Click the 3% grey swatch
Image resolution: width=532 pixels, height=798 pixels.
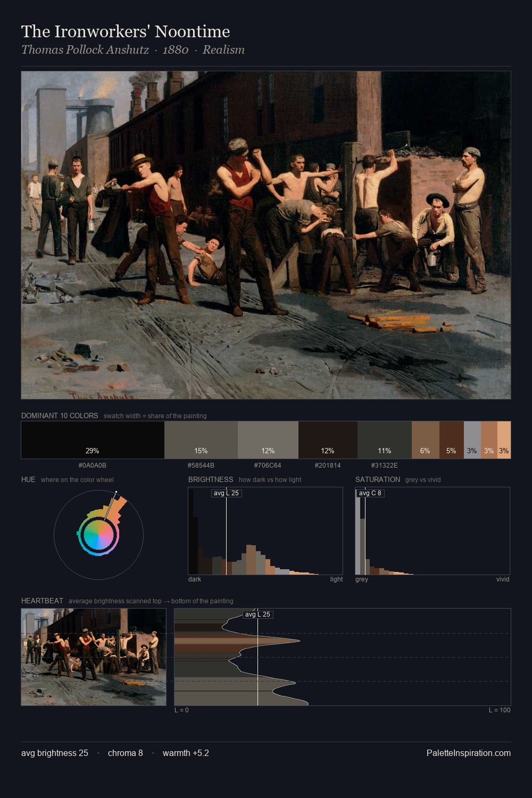point(472,440)
